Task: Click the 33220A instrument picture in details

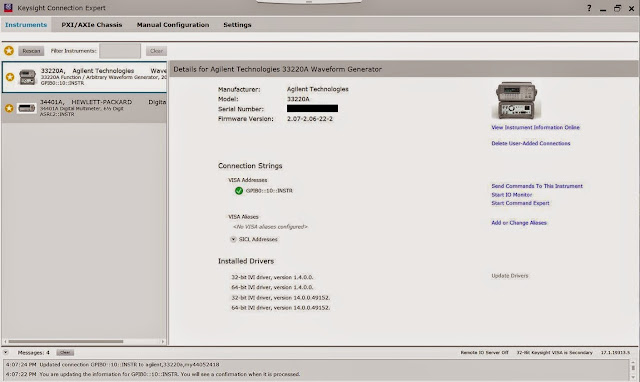Action: pos(516,100)
